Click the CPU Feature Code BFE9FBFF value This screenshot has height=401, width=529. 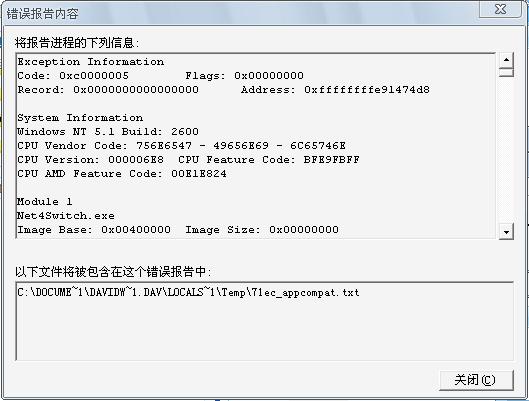pyautogui.click(x=332, y=160)
